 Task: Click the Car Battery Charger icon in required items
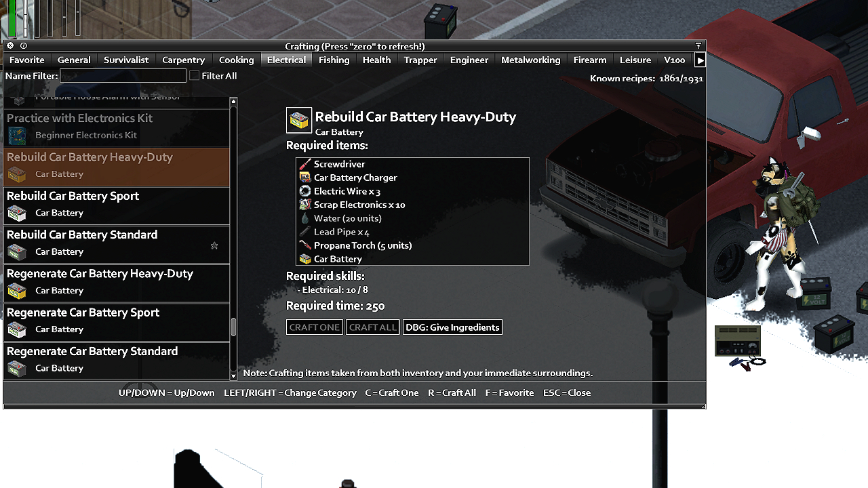(305, 178)
